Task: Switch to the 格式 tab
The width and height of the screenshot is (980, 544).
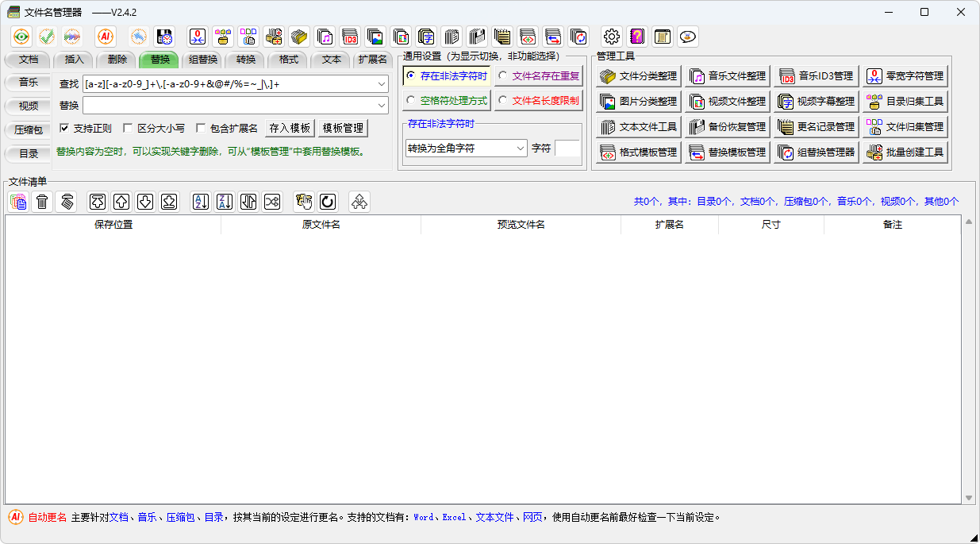Action: (289, 60)
